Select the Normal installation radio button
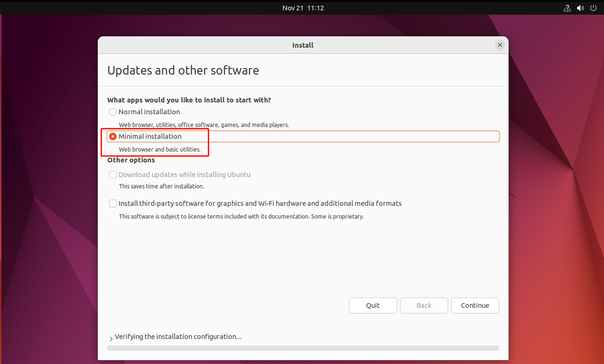Image resolution: width=604 pixels, height=364 pixels. click(x=113, y=112)
